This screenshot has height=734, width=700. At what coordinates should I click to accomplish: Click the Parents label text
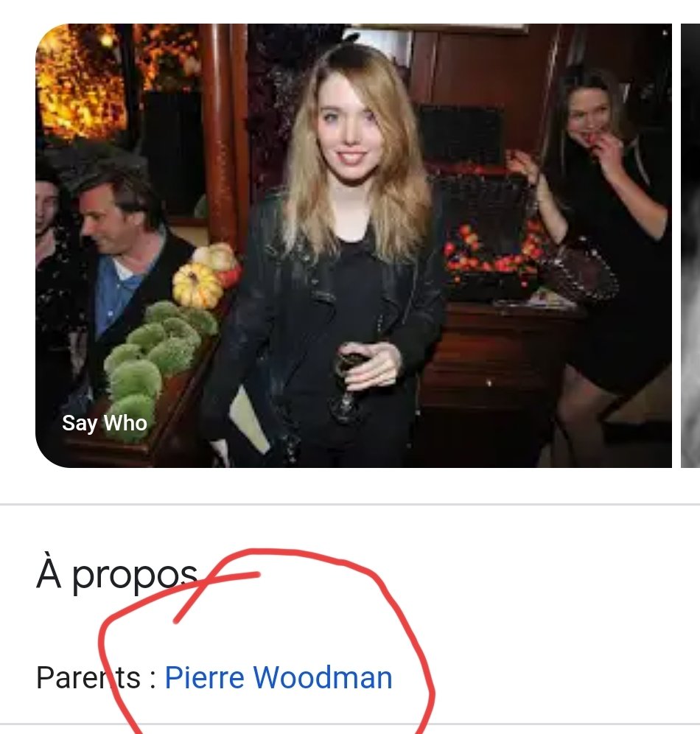(88, 677)
